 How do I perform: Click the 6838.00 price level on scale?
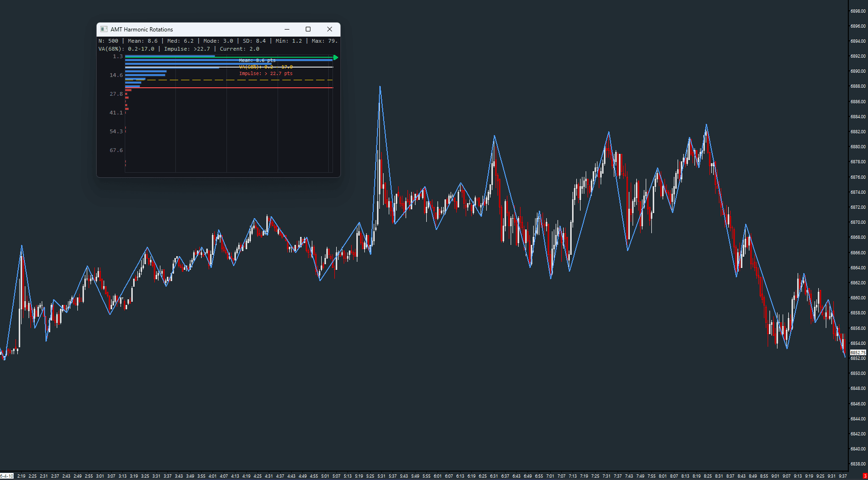[858, 464]
